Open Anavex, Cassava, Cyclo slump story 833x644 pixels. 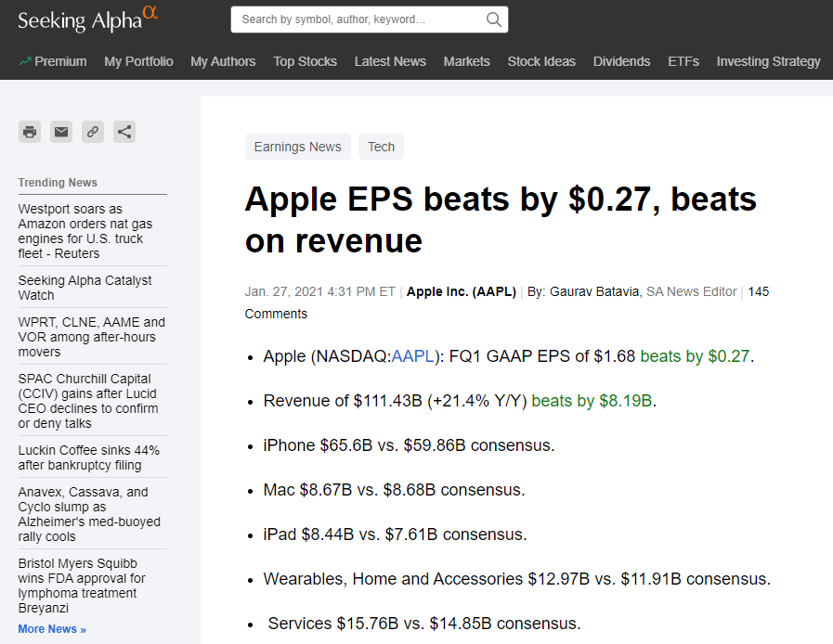coord(89,514)
